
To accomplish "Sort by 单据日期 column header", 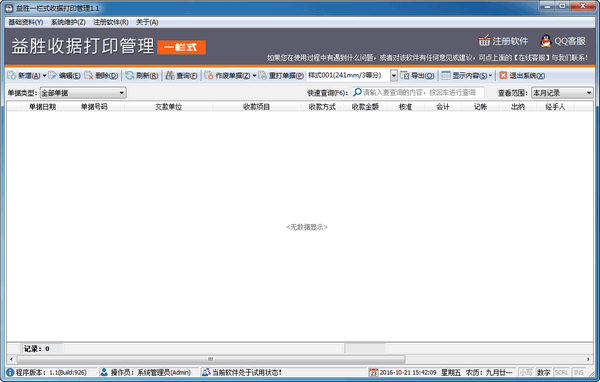I will click(42, 107).
